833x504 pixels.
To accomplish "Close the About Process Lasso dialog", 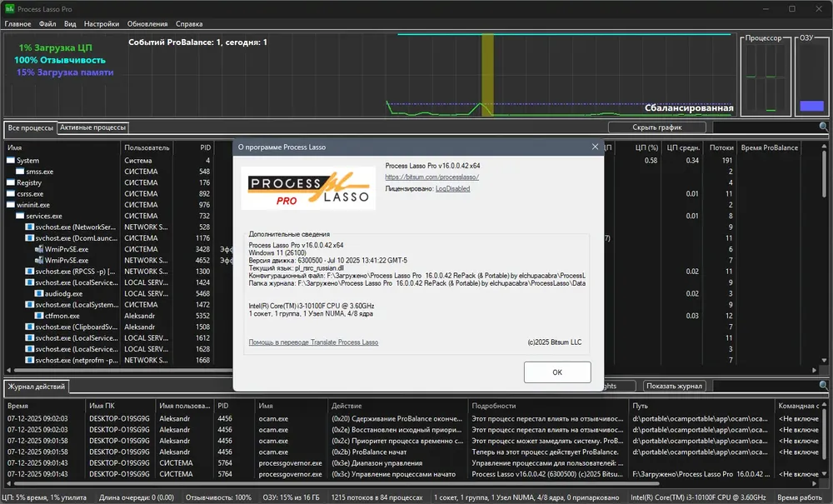I will pyautogui.click(x=595, y=147).
